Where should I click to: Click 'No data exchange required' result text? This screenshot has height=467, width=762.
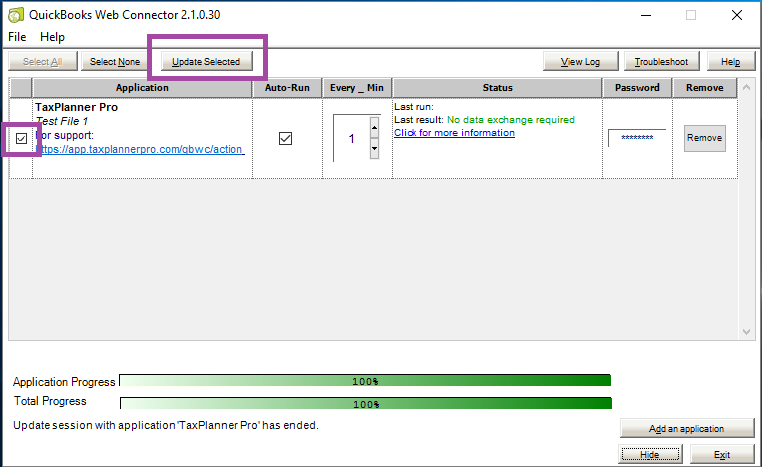511,120
